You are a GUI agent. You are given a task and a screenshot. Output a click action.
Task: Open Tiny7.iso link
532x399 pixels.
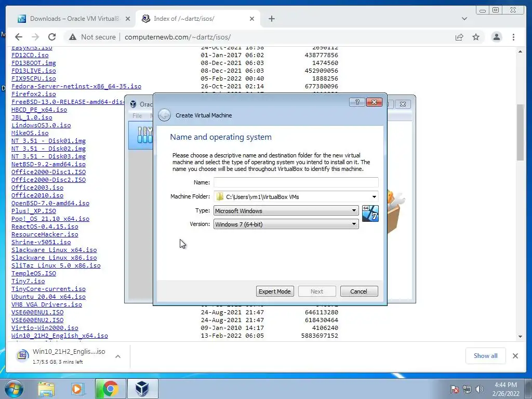pos(28,281)
